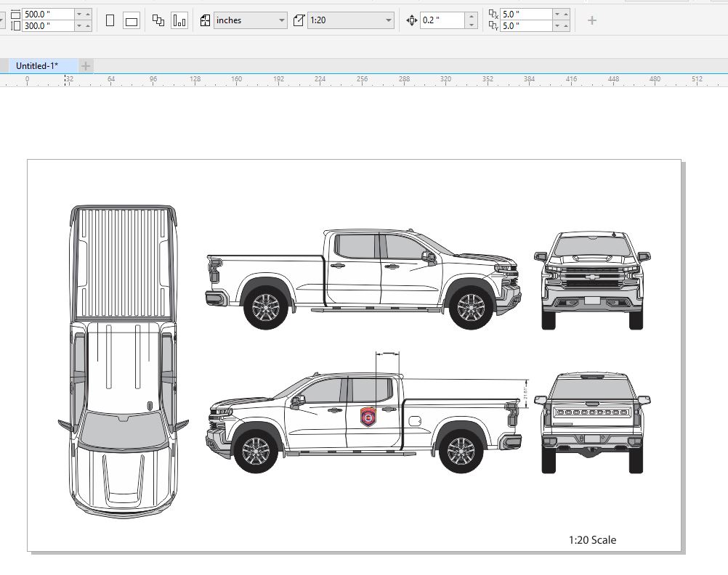Viewport: 728px width, 575px height.
Task: Select the rear-view truck drawing
Action: pyautogui.click(x=592, y=423)
